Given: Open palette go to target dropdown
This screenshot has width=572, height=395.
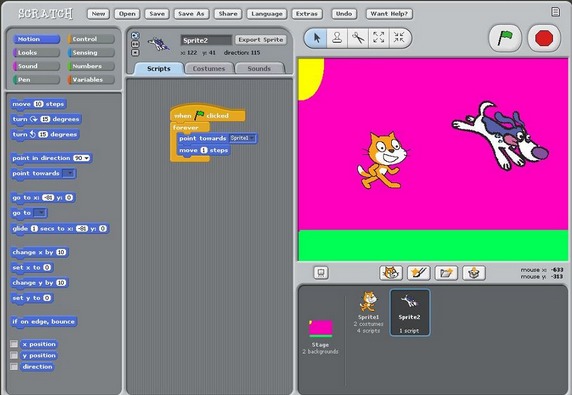Looking at the screenshot, I should coord(40,213).
